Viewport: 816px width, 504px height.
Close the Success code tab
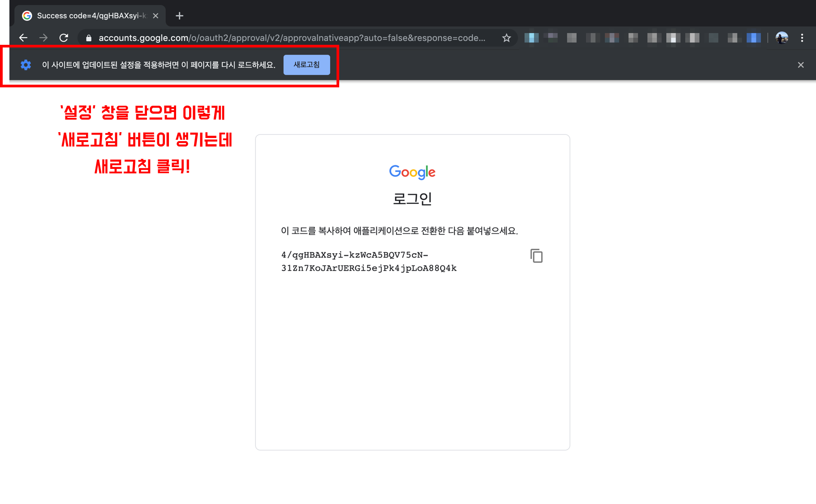pyautogui.click(x=155, y=16)
